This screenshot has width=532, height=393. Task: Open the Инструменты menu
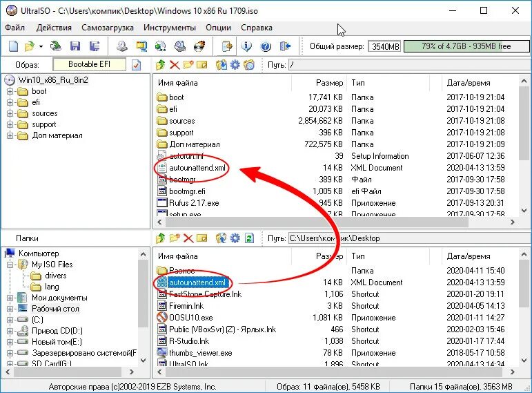170,28
